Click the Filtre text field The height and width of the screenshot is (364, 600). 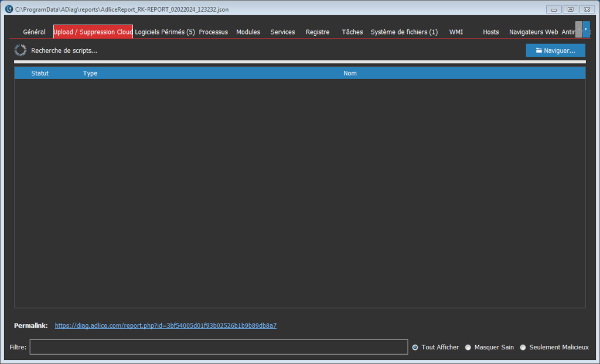(219, 347)
